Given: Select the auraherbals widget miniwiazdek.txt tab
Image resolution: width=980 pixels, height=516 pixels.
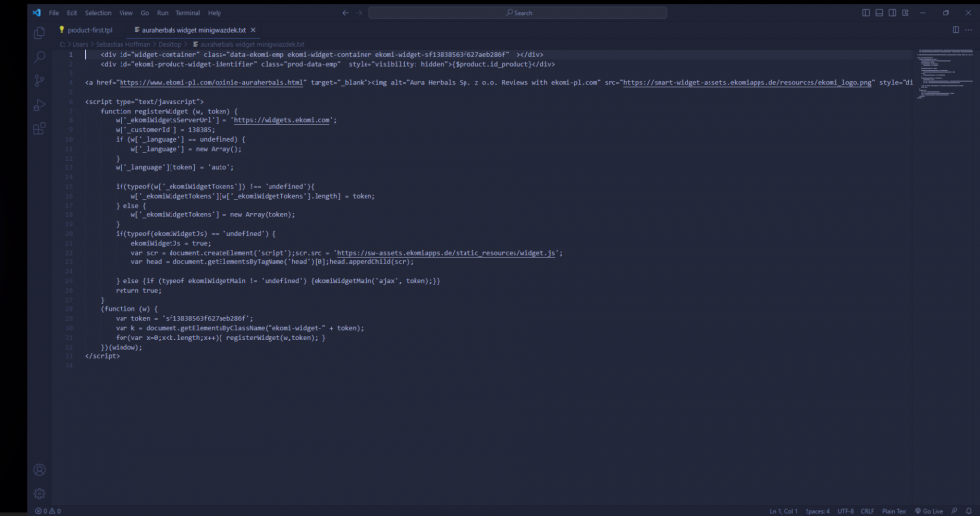Looking at the screenshot, I should pos(194,30).
